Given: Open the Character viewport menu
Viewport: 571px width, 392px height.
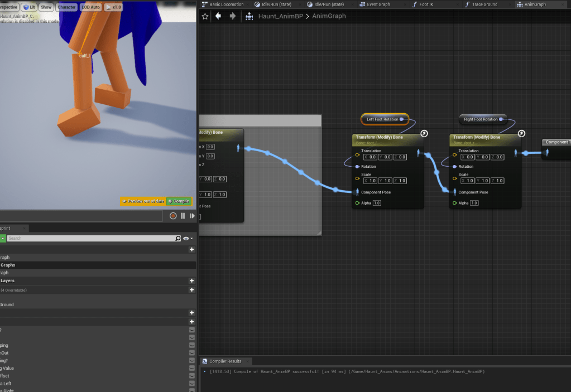Looking at the screenshot, I should tap(66, 7).
